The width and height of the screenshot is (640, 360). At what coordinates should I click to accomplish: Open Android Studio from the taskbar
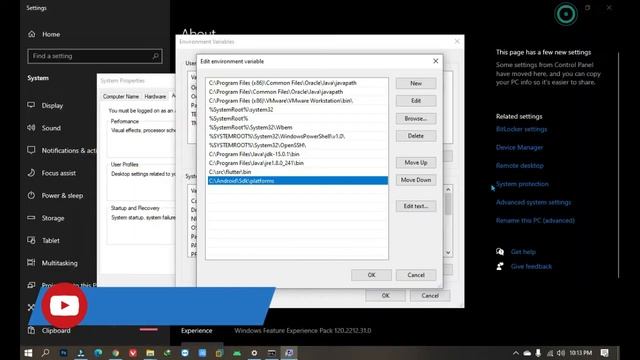pyautogui.click(x=237, y=353)
